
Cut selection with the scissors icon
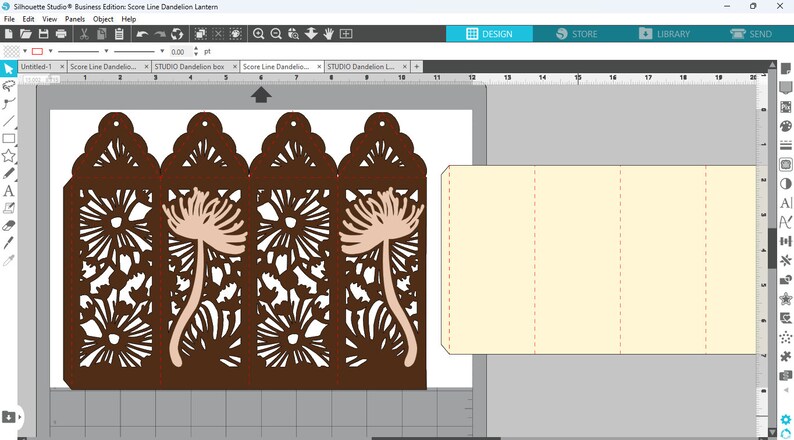pos(84,34)
